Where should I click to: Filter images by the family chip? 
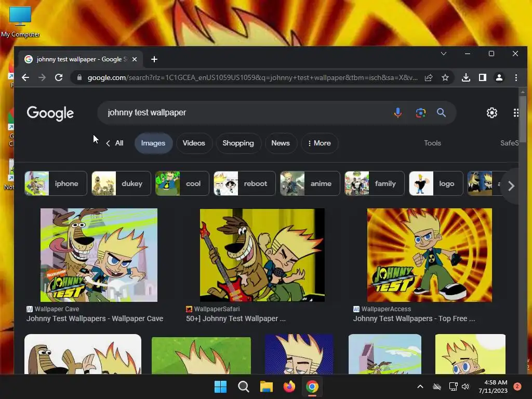[375, 183]
